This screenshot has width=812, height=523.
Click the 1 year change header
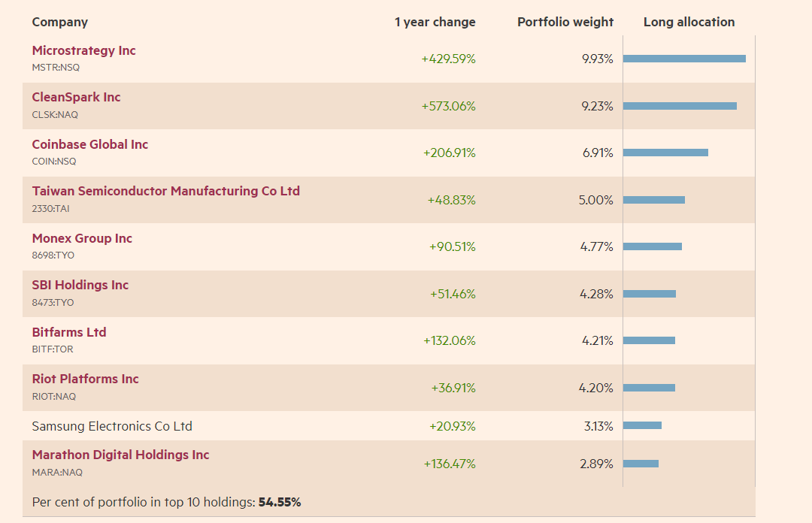coord(435,23)
